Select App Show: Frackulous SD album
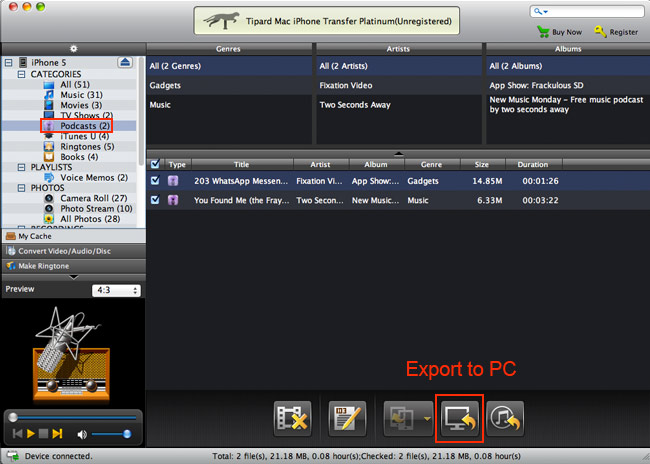650x464 pixels. pyautogui.click(x=568, y=85)
